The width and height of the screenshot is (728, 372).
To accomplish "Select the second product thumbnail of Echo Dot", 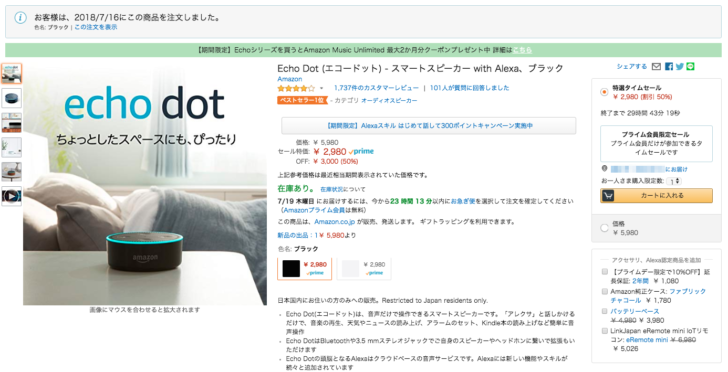I will 12,98.
